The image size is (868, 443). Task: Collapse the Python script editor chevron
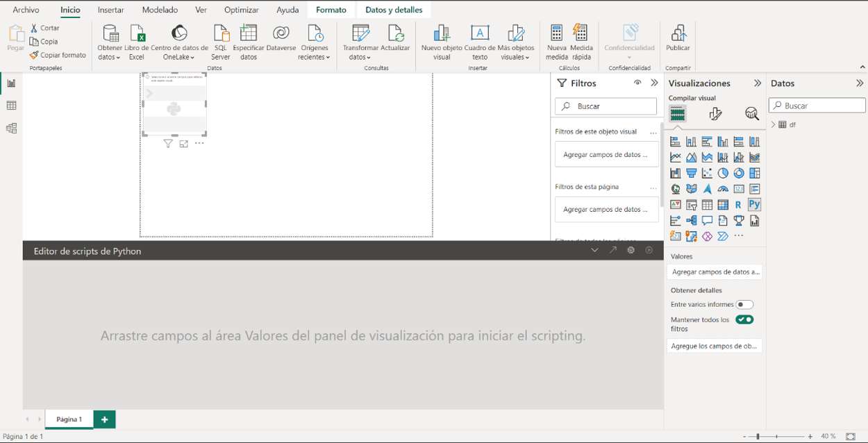(594, 251)
